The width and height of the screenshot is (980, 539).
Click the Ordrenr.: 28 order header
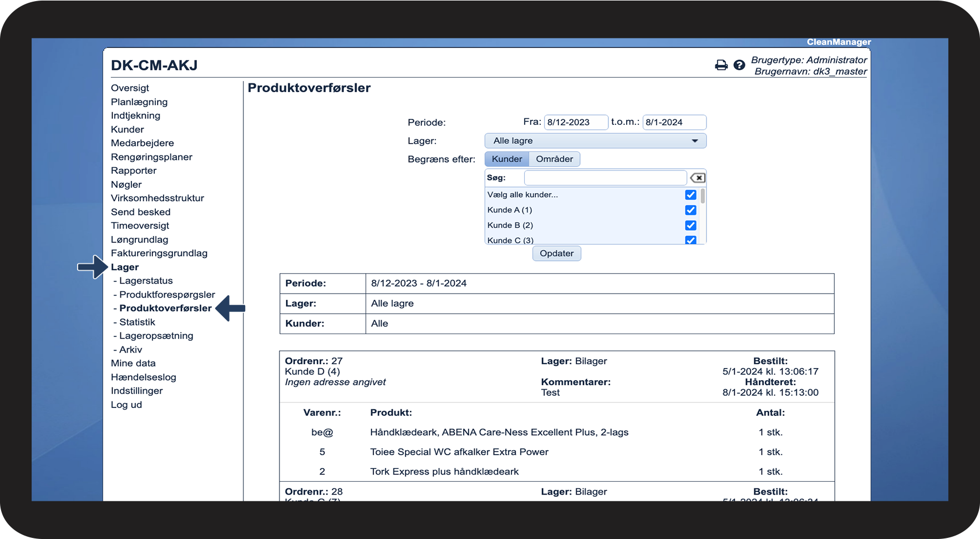(x=314, y=492)
